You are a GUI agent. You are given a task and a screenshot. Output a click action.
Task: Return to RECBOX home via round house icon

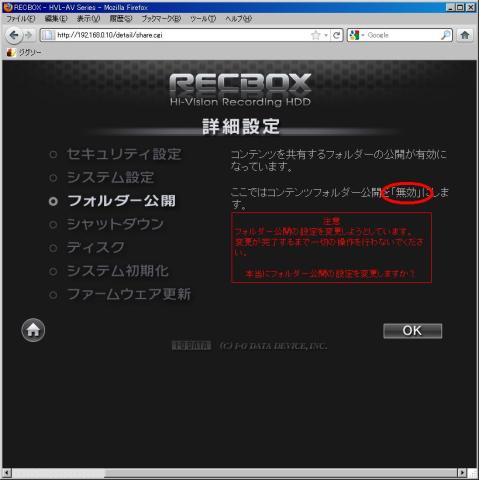[33, 330]
